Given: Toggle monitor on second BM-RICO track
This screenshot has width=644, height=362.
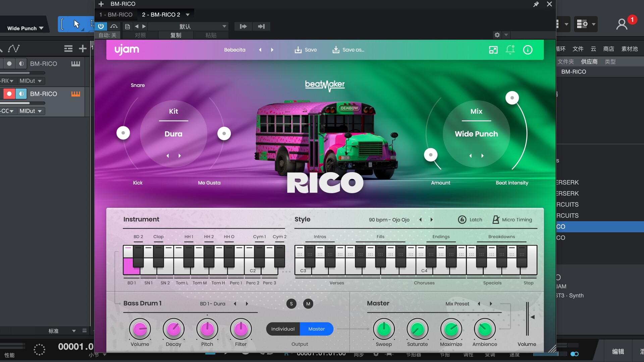Looking at the screenshot, I should tap(21, 94).
